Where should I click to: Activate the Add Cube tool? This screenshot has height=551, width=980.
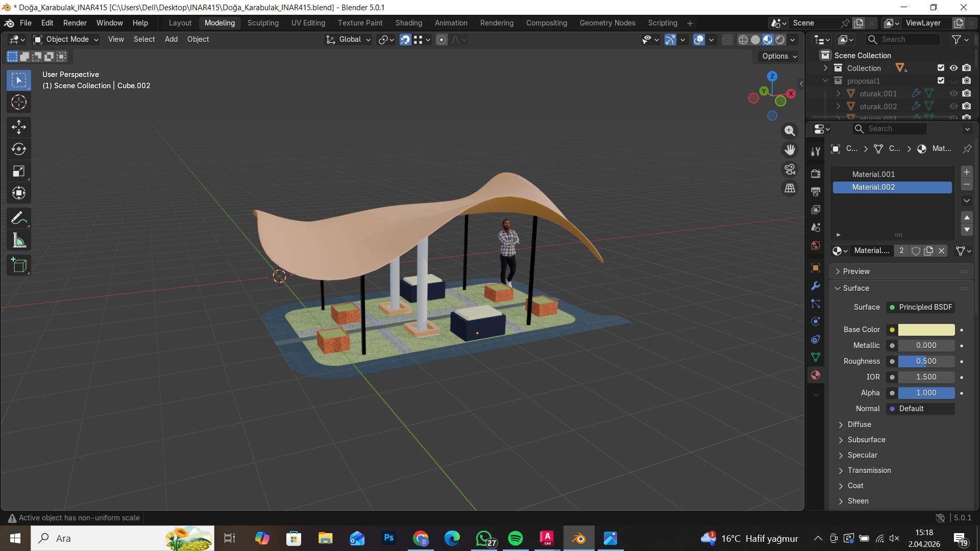[x=19, y=265]
